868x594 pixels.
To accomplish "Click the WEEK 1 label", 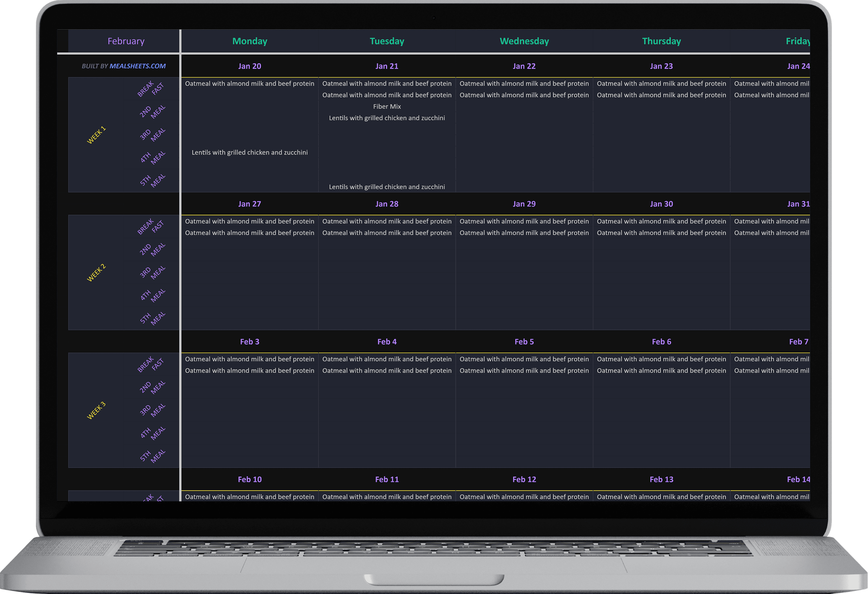I will point(96,135).
